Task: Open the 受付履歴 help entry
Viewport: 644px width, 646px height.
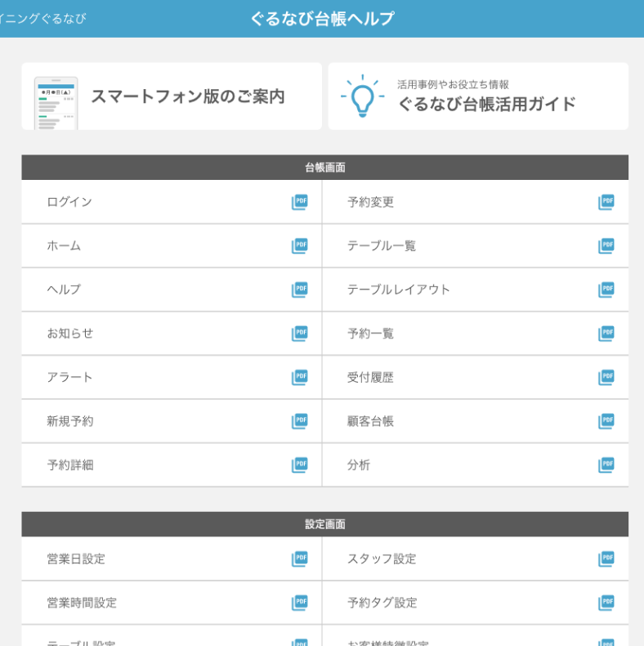Action: click(370, 378)
